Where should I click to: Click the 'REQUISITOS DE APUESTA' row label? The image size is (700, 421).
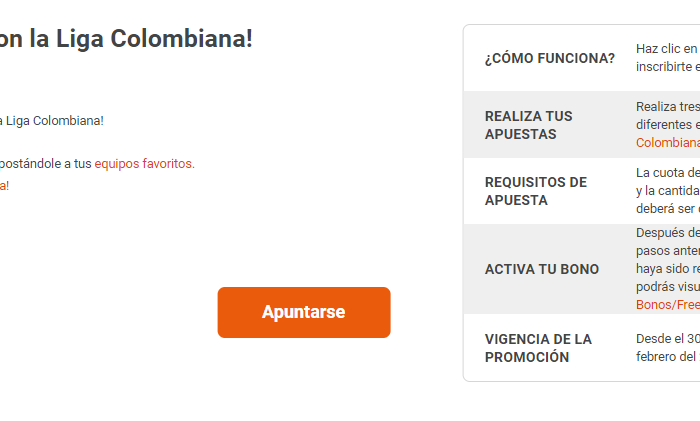(x=535, y=191)
